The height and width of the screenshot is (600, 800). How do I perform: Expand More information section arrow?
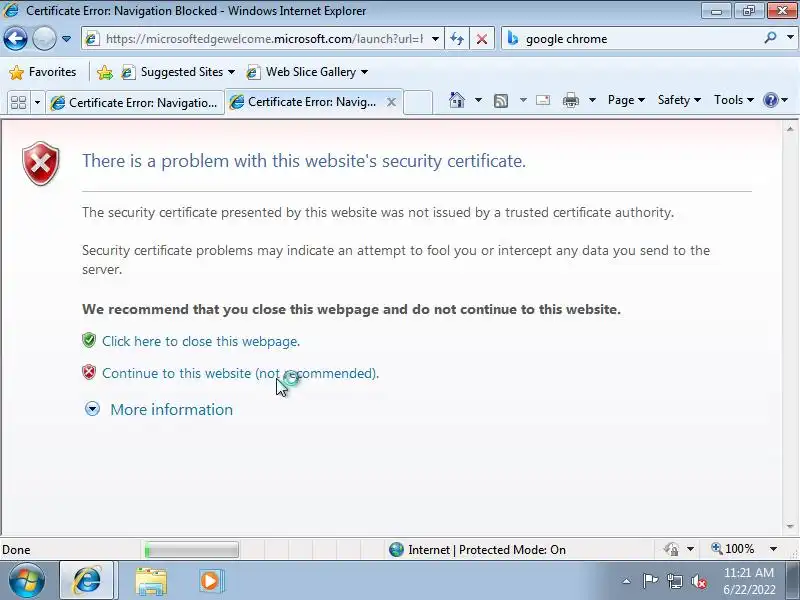[x=92, y=409]
